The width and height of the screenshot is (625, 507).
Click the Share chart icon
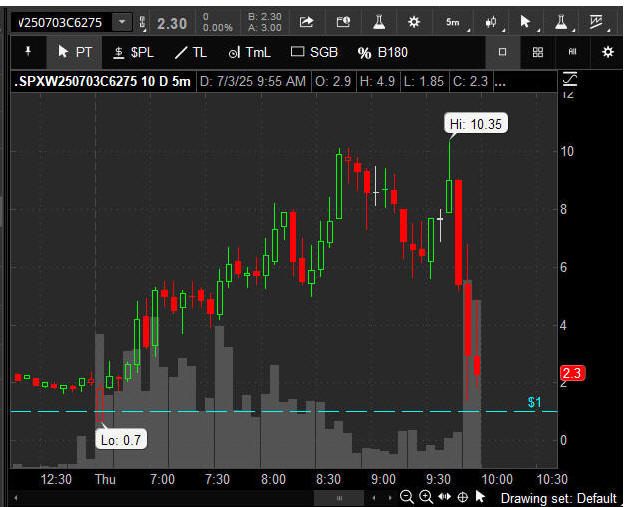(x=306, y=22)
